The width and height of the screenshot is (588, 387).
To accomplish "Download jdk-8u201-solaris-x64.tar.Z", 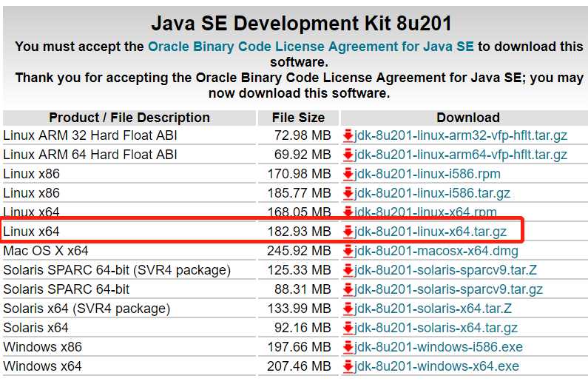I will click(x=433, y=309).
